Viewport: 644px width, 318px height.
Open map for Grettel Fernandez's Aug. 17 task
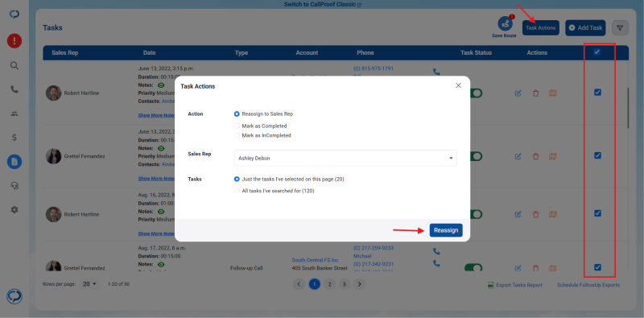pyautogui.click(x=553, y=268)
